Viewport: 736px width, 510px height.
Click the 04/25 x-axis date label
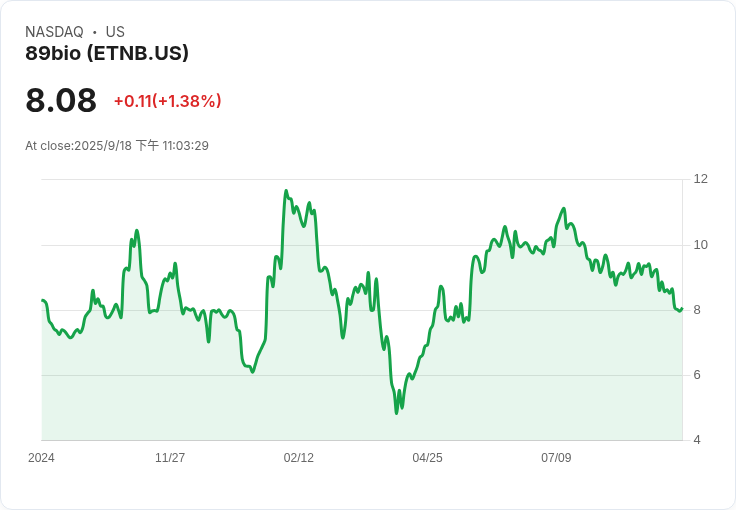(427, 458)
